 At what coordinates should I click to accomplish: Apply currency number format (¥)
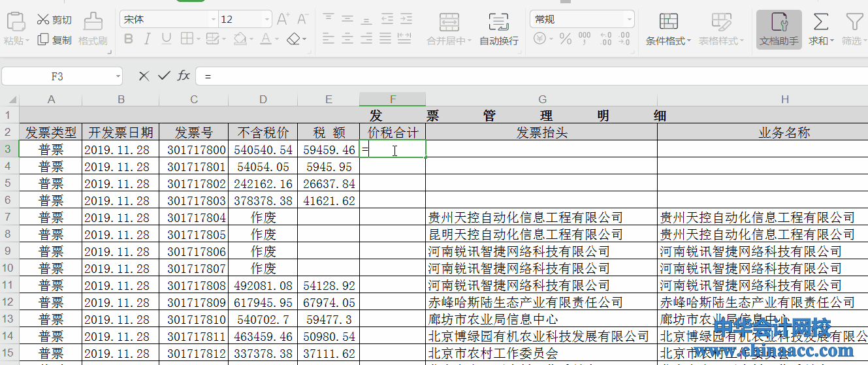click(539, 39)
